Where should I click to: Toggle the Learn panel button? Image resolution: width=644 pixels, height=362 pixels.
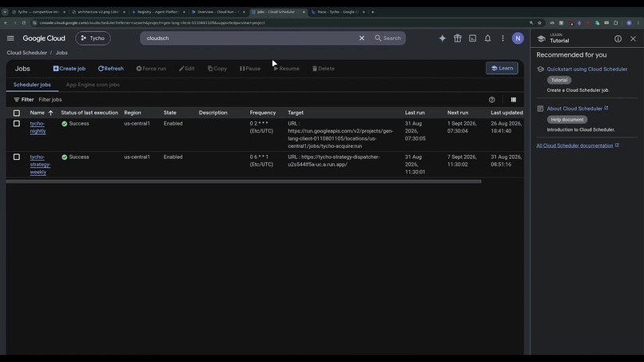pos(502,68)
